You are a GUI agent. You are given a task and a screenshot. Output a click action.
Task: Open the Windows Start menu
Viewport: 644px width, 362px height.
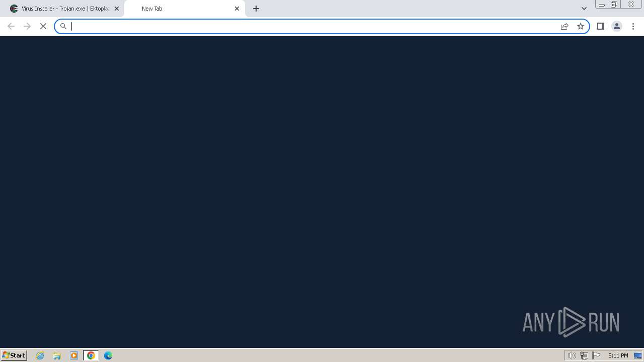click(14, 355)
